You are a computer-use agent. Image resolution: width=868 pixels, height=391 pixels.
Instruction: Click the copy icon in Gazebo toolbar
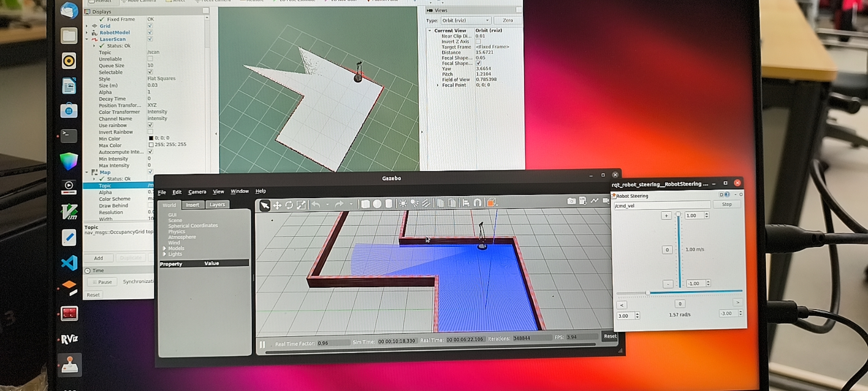(440, 203)
